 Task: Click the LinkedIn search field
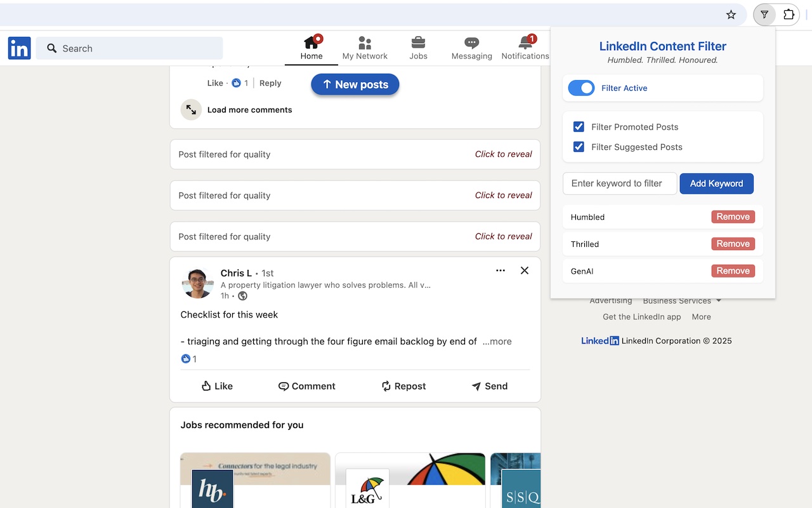tap(129, 48)
